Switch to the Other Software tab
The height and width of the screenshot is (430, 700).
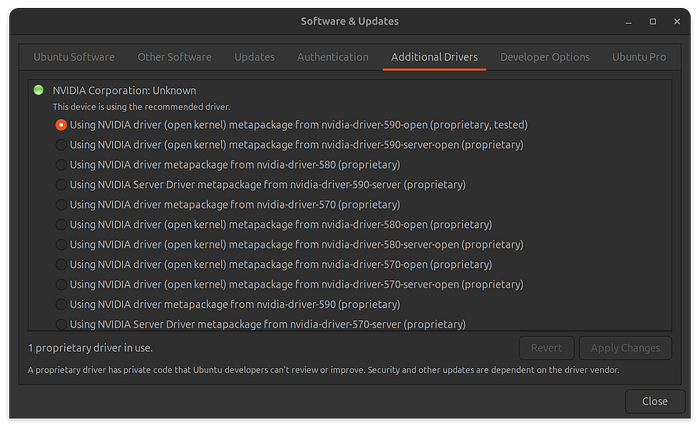tap(174, 57)
